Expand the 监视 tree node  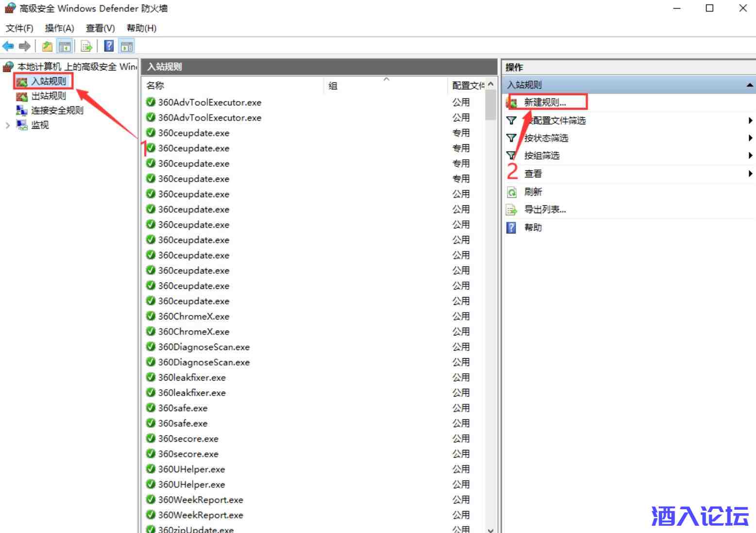pos(7,126)
